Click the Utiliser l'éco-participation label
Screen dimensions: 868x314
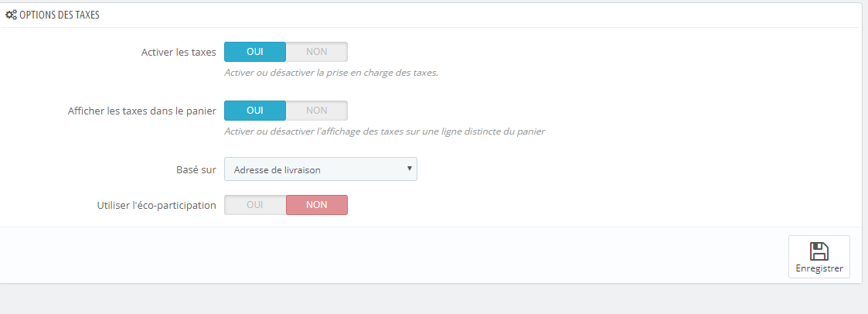156,206
